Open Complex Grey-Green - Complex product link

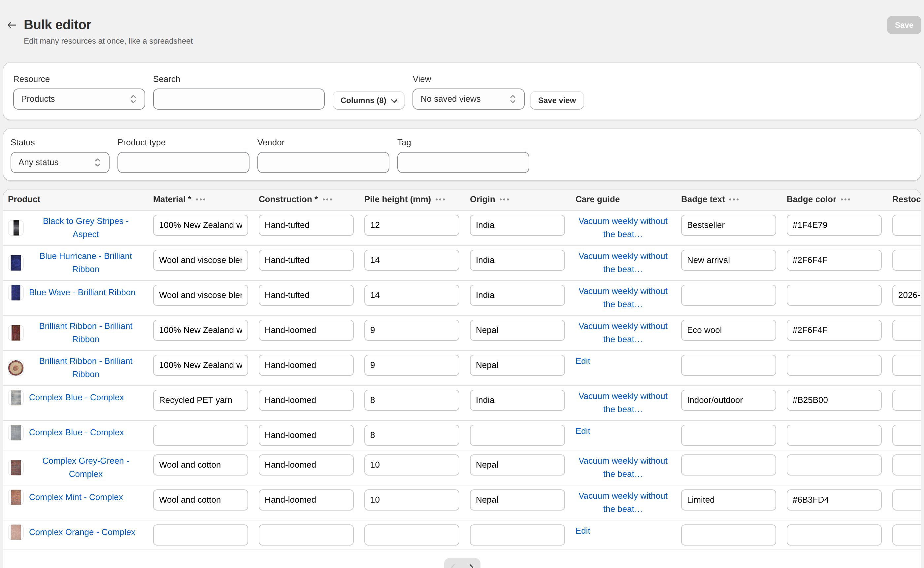tap(85, 467)
